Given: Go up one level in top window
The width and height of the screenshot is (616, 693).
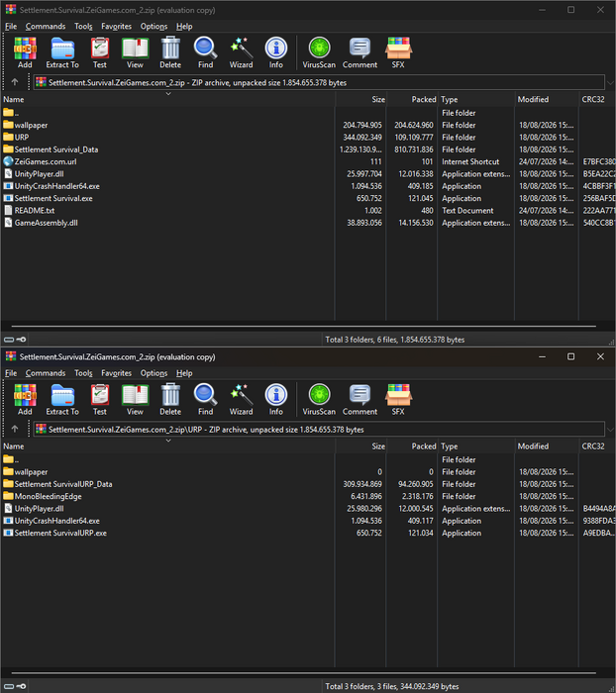Looking at the screenshot, I should 15,82.
